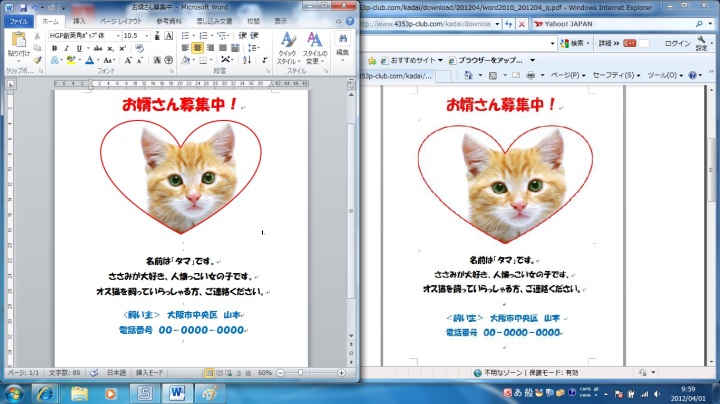Toggle underline formatting

(78, 48)
